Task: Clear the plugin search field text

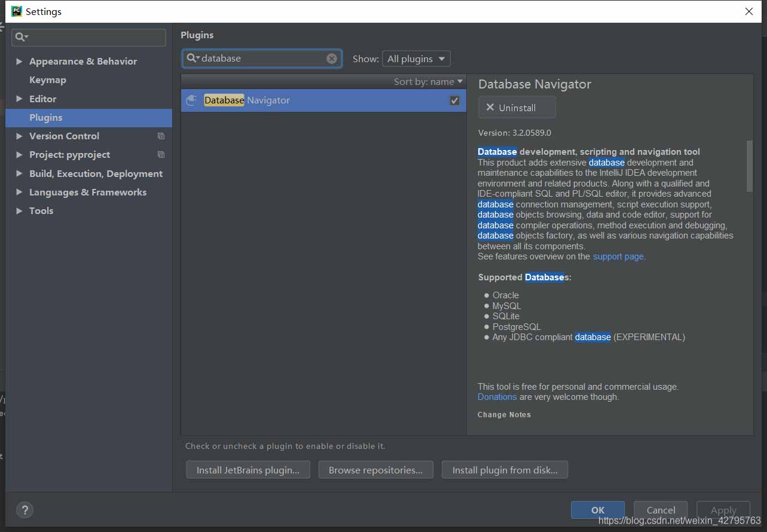Action: (332, 59)
